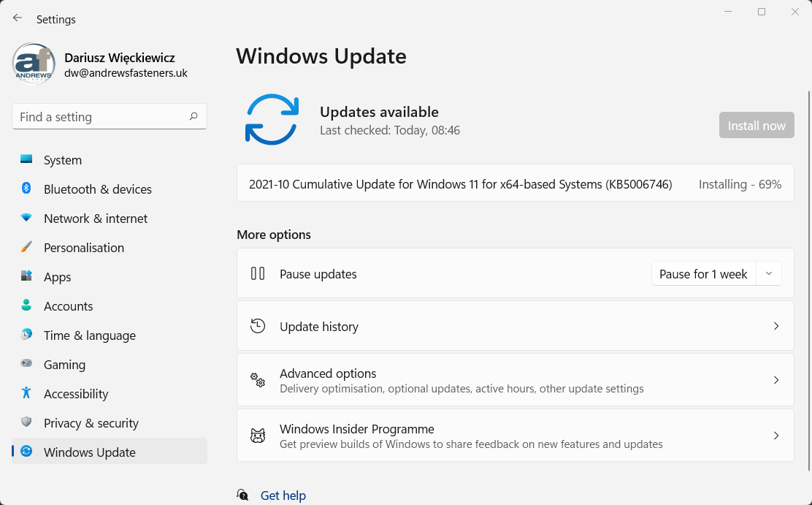The width and height of the screenshot is (812, 505).
Task: Open System settings
Action: (110, 160)
